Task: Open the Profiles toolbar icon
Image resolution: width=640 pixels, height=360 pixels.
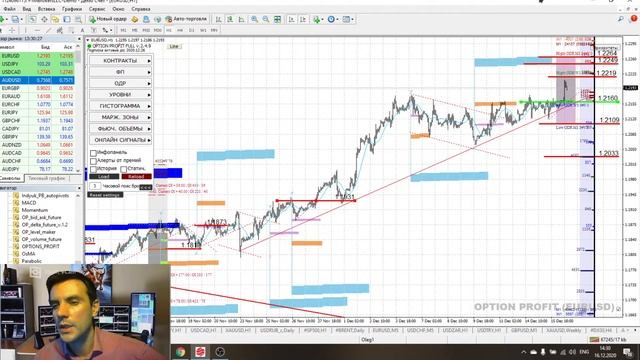Action: (16, 19)
